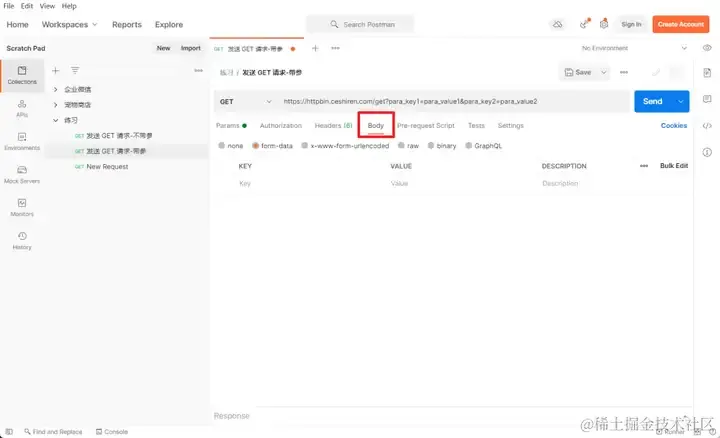
Task: Click the cloud sync offline icon
Action: pos(557,24)
